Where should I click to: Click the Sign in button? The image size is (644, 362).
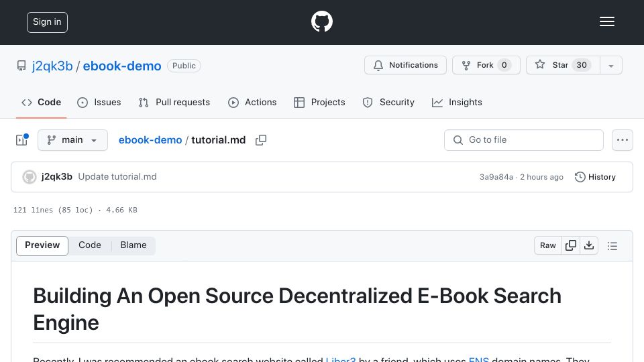[47, 22]
